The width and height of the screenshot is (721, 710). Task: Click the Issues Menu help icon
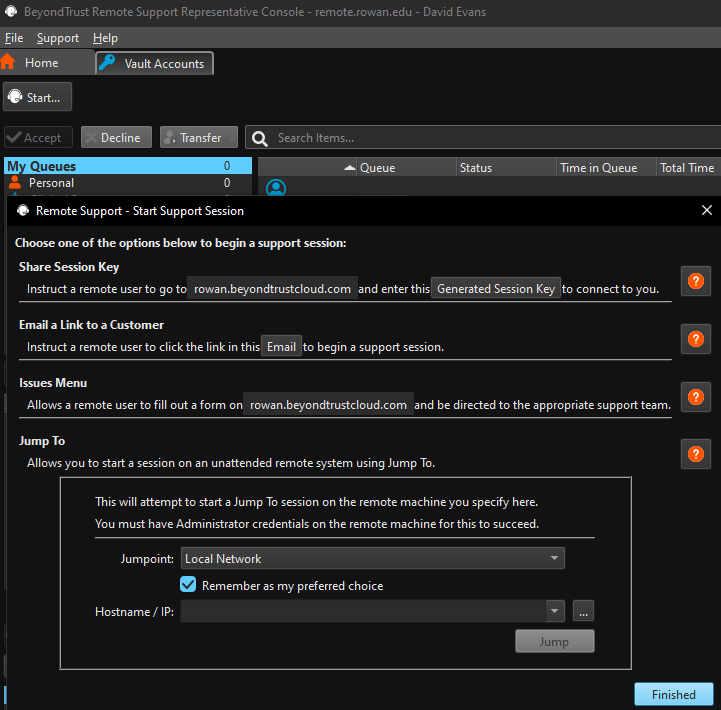coord(695,397)
